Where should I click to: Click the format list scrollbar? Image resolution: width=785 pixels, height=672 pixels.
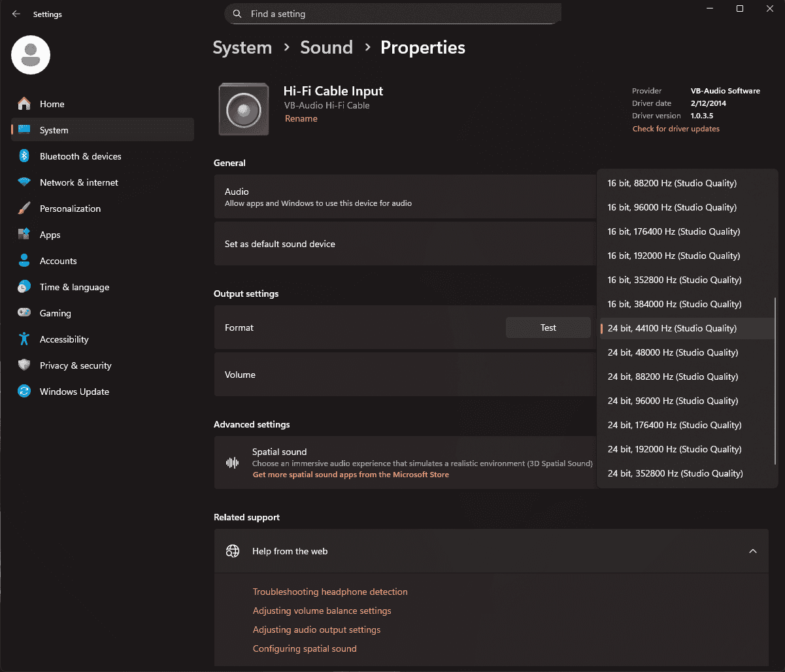775,380
